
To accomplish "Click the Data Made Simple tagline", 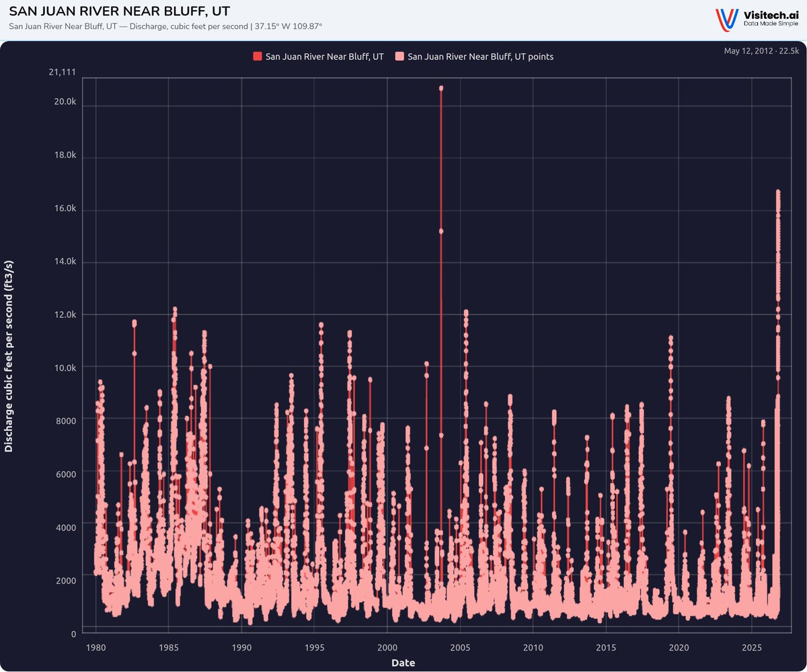I will point(771,24).
